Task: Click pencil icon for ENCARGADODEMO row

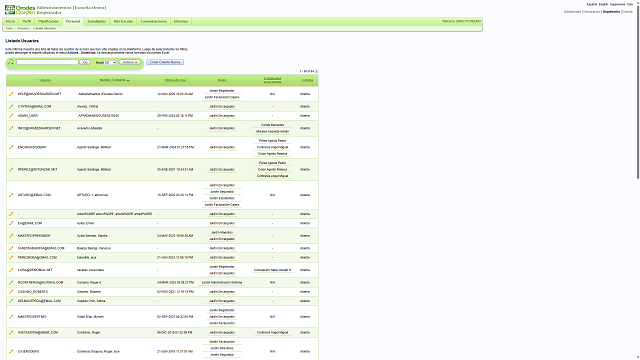Action: pos(11,147)
